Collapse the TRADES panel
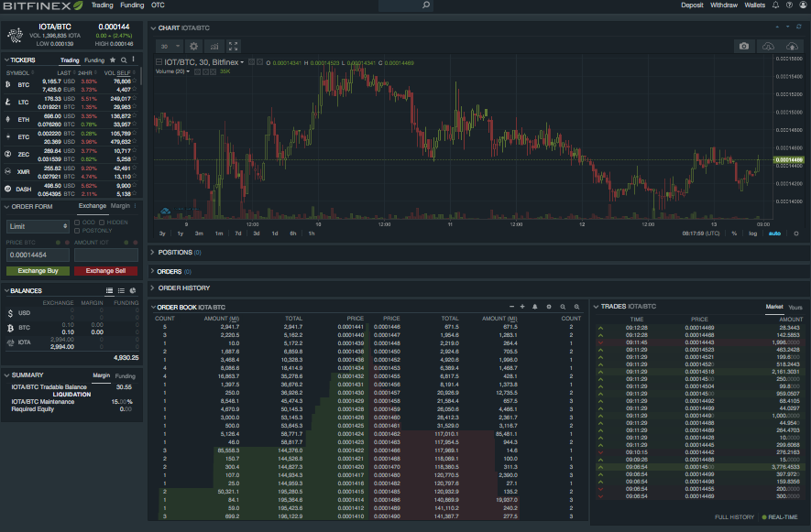Screen dimensions: 811x532 coord(596,307)
